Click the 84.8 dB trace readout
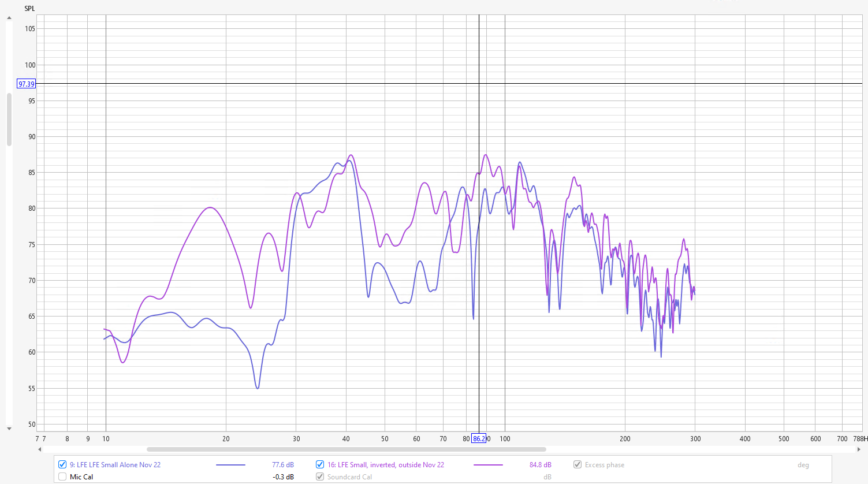Image resolution: width=868 pixels, height=484 pixels. pyautogui.click(x=540, y=465)
